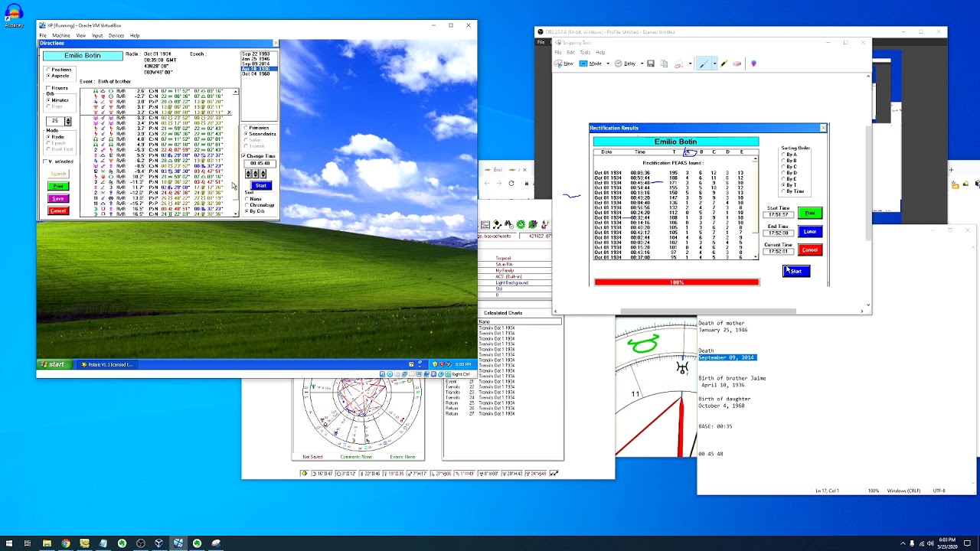Open the VirtualBox Devices menu

116,35
